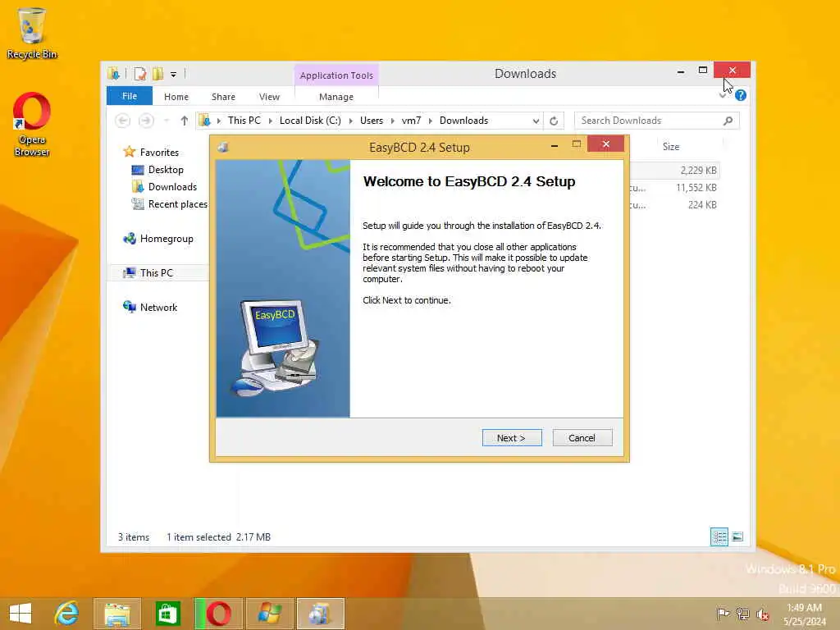Image resolution: width=840 pixels, height=630 pixels.
Task: Click the Forward navigation arrow in Explorer
Action: 146,121
